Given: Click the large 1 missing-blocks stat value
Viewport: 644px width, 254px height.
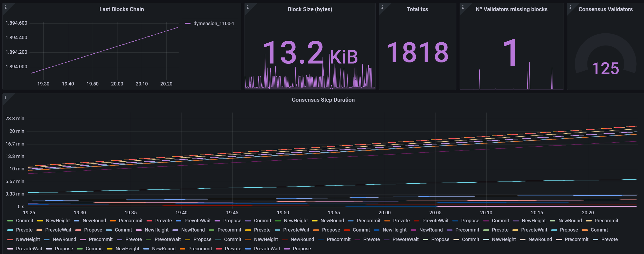Looking at the screenshot, I should coord(510,52).
